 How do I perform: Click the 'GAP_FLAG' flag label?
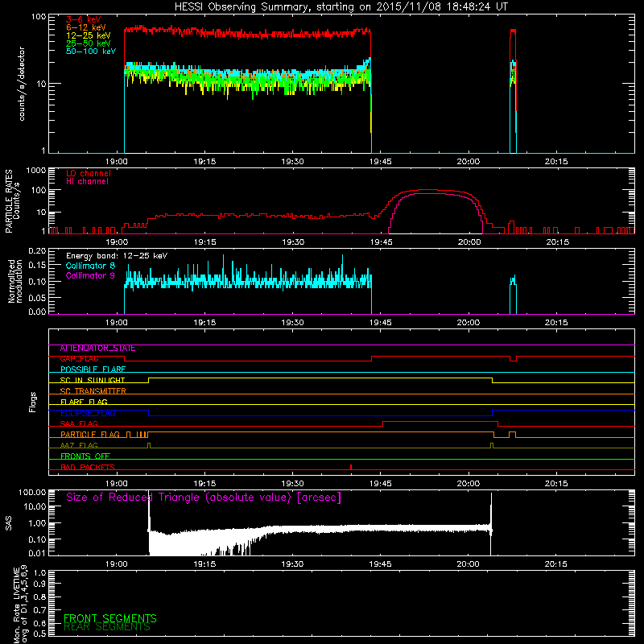[79, 359]
